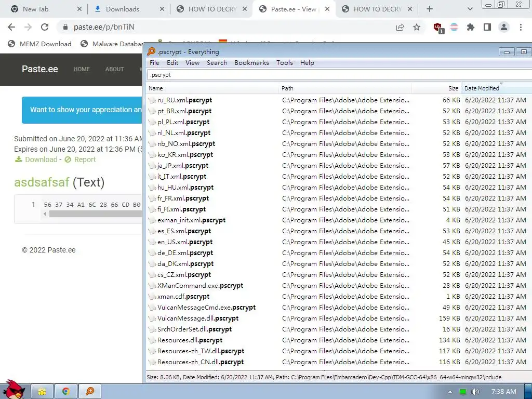Viewport: 532px width, 399px height.
Task: Bookmark this page with star icon
Action: click(x=417, y=27)
